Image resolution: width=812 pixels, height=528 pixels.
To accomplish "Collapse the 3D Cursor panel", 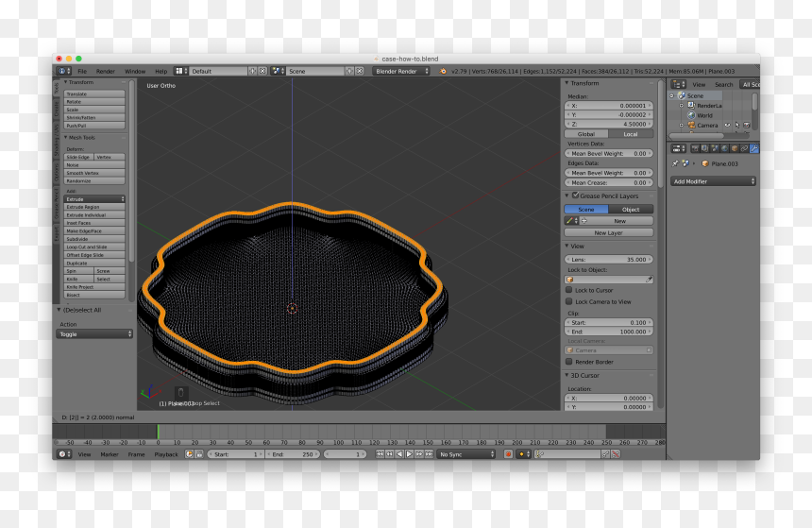I will (x=567, y=375).
